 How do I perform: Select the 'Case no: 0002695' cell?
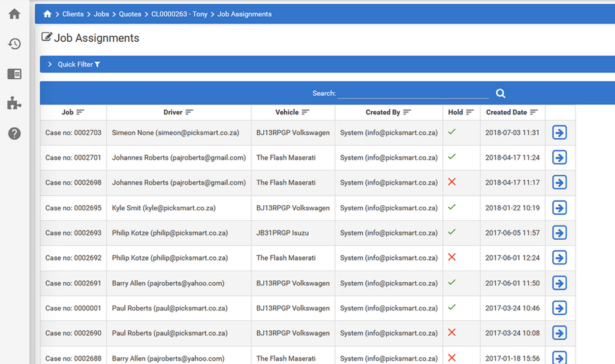click(x=73, y=208)
